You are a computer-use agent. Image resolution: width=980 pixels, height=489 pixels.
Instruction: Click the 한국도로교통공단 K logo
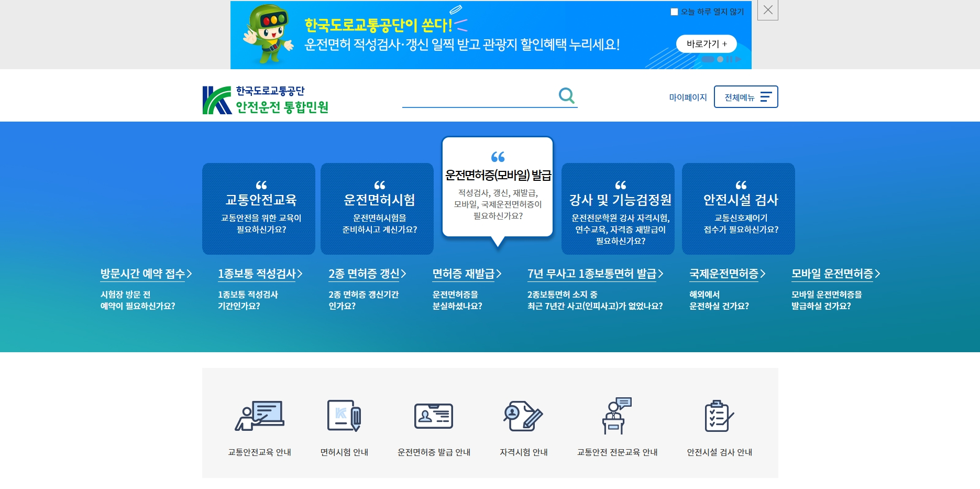[217, 100]
